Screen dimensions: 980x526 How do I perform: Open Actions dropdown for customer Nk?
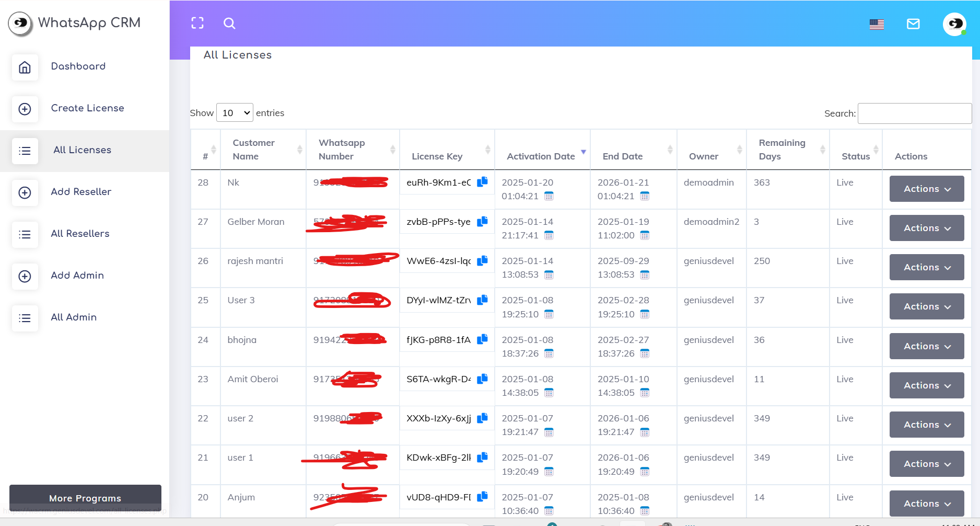927,189
